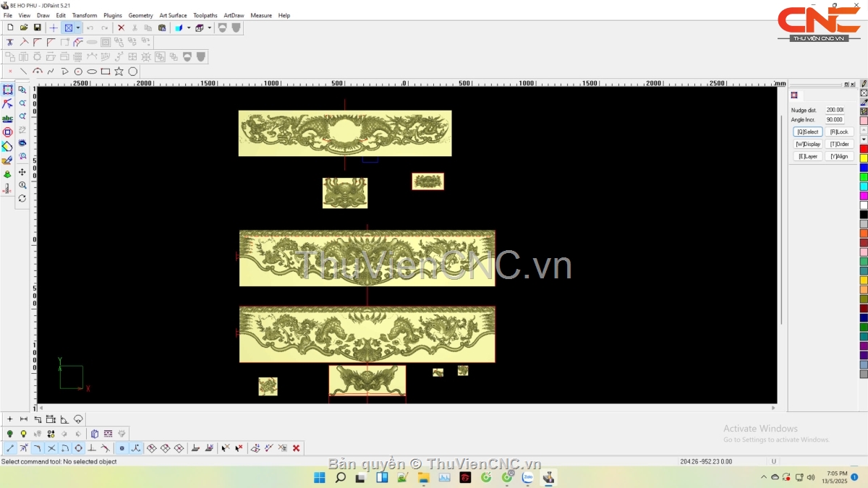Toggle the small dotted square snap icon
This screenshot has height=488, width=868.
pyautogui.click(x=122, y=448)
